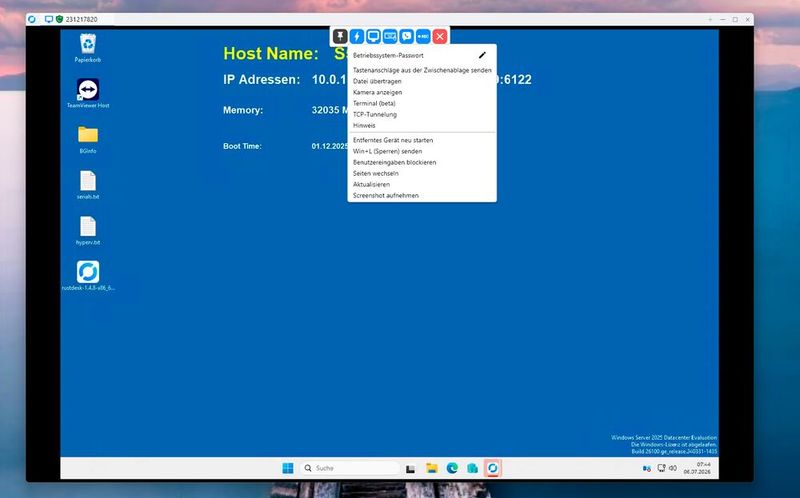Pin the RustDesk session toolbar
The height and width of the screenshot is (498, 800).
(340, 36)
